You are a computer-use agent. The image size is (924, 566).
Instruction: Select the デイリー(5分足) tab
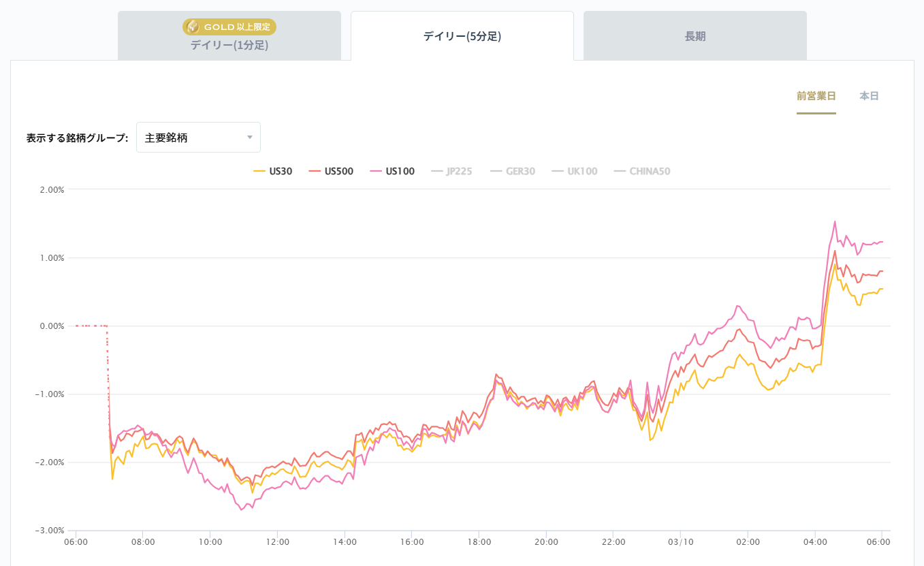click(462, 37)
